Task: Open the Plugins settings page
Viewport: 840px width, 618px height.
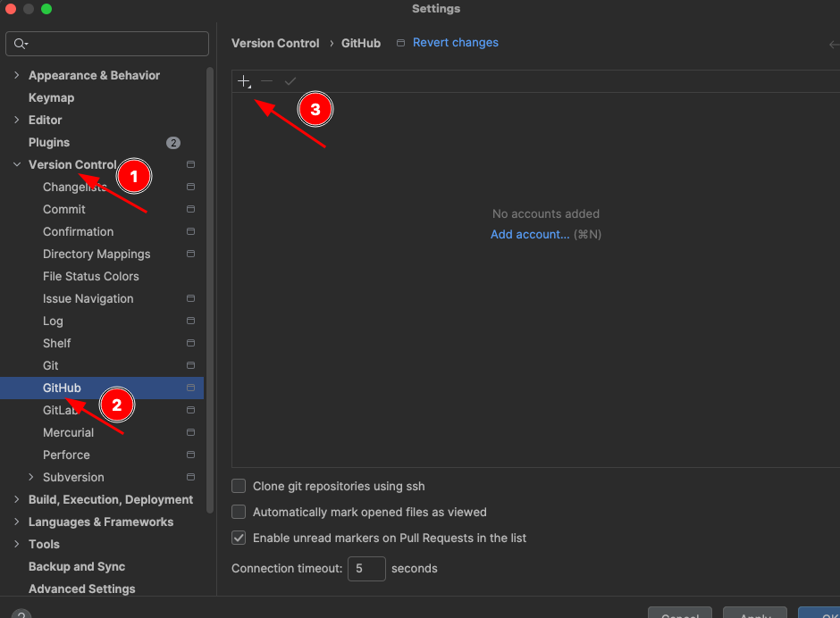Action: tap(49, 143)
